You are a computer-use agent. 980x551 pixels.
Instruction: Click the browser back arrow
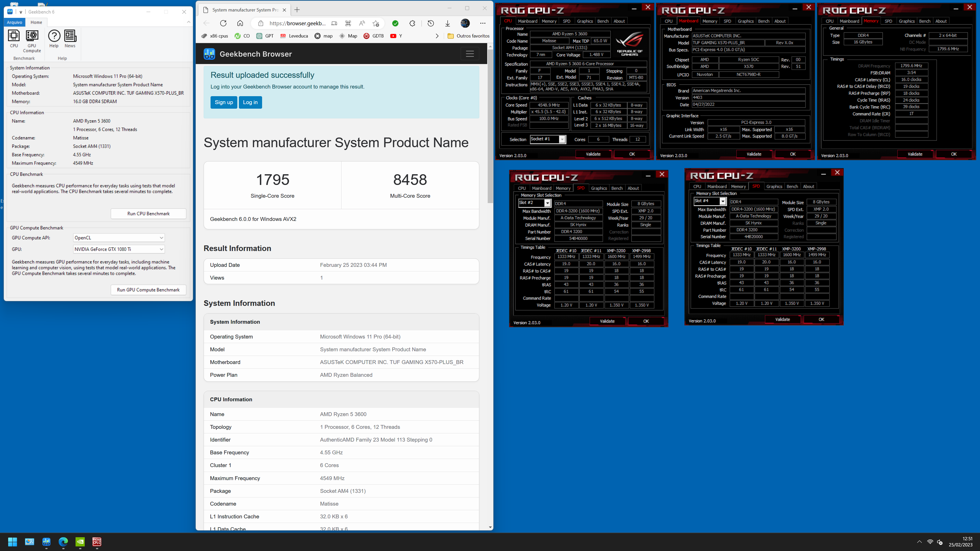click(x=206, y=23)
